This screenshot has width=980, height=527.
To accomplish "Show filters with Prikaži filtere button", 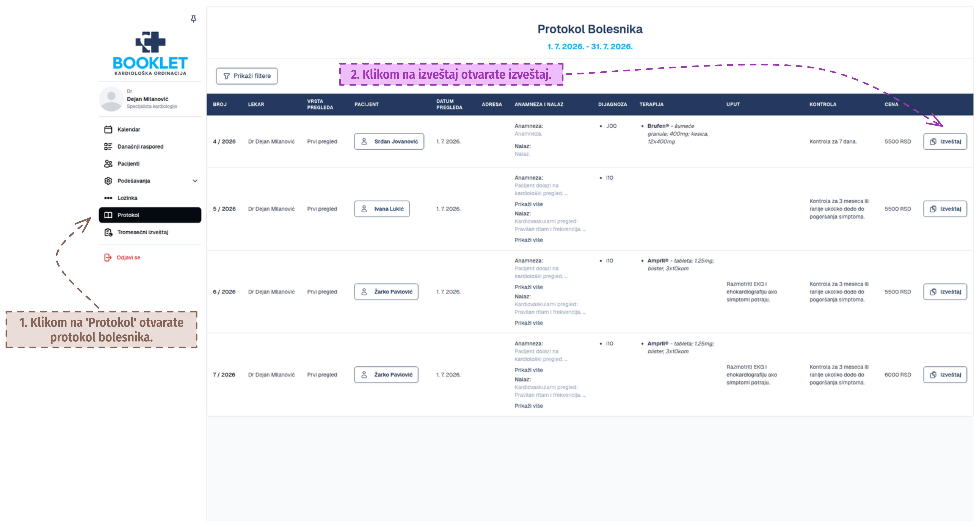I will coord(247,76).
